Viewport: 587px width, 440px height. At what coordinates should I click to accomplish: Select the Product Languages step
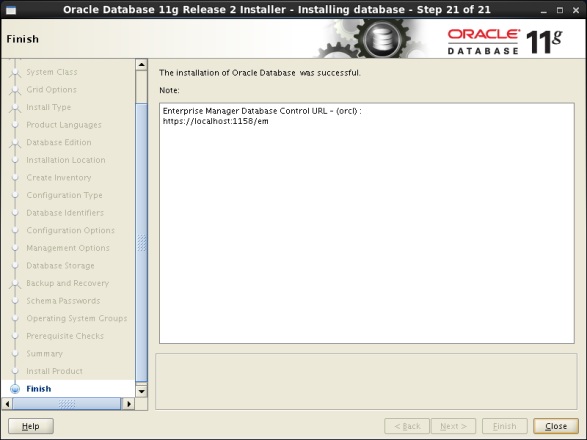64,125
